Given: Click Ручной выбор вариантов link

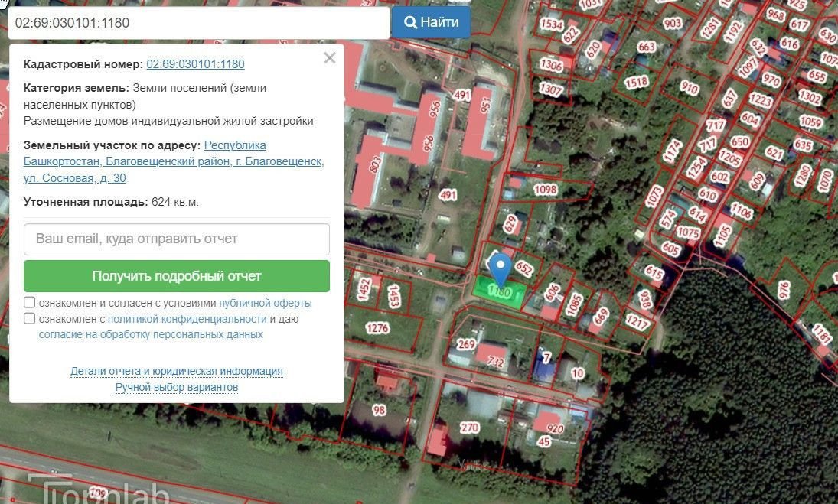Looking at the screenshot, I should click(177, 387).
